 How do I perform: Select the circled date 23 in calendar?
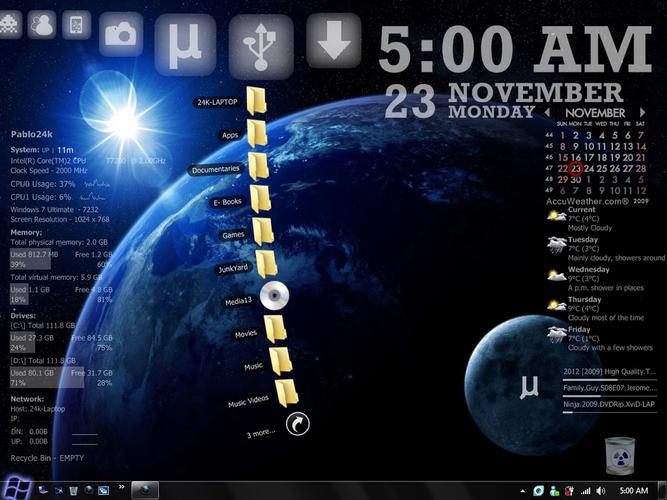click(x=576, y=169)
